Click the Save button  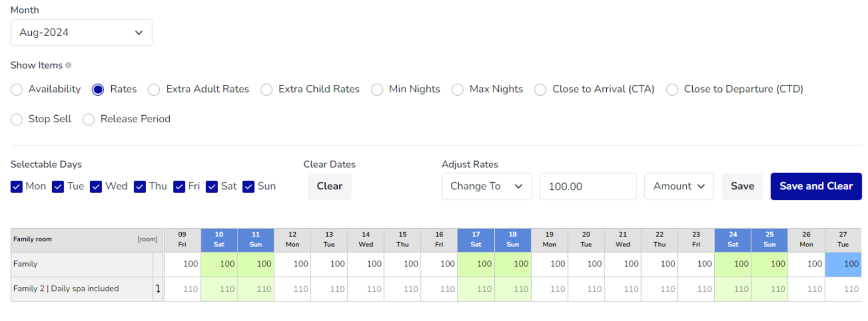742,186
